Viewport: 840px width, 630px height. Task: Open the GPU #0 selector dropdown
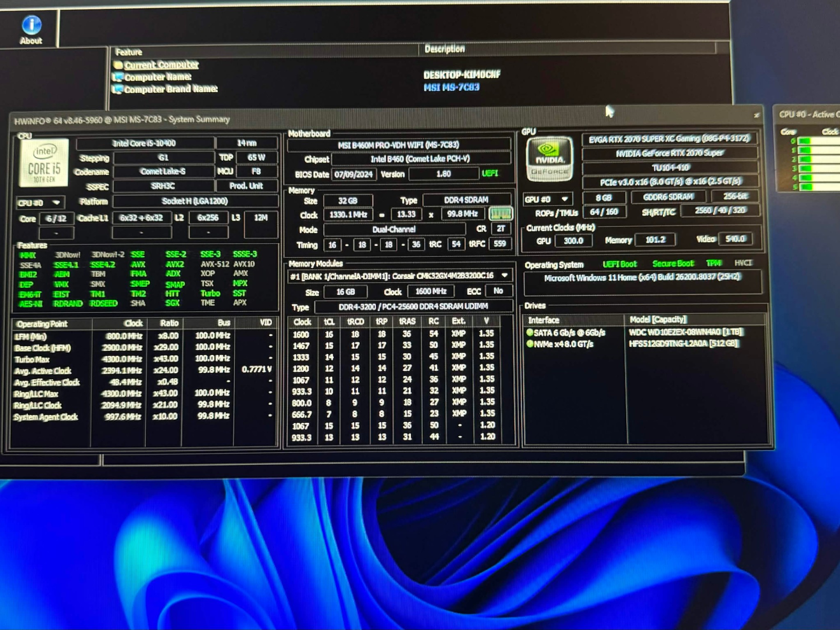[x=547, y=199]
